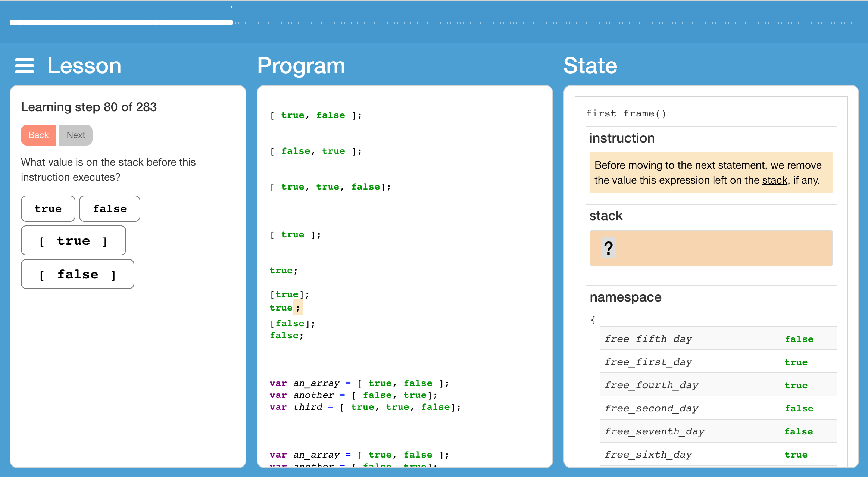The height and width of the screenshot is (477, 868).
Task: Select code line "[ true, false ];"
Action: tap(316, 115)
